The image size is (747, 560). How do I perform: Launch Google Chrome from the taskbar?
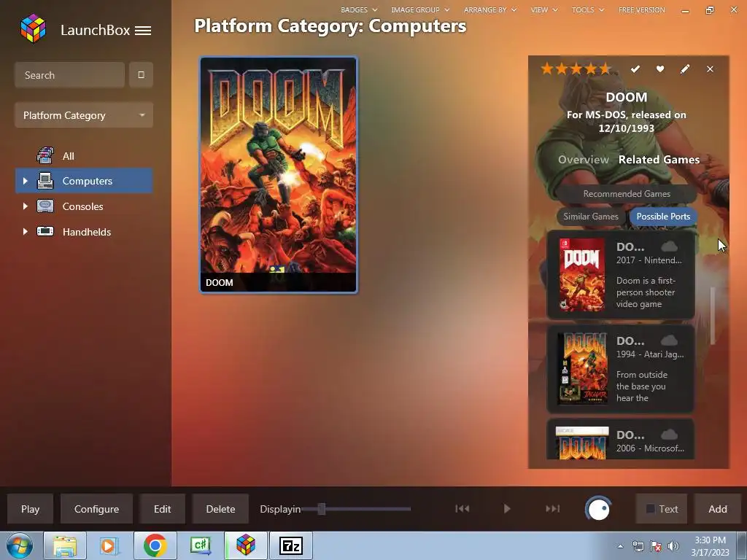pos(155,545)
